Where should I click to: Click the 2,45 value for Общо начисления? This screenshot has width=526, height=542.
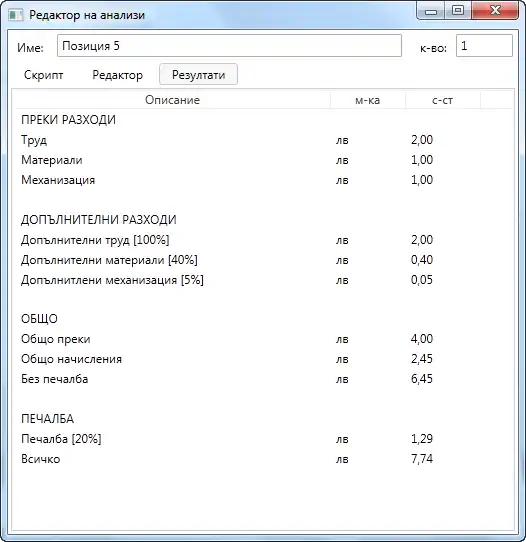tap(422, 359)
